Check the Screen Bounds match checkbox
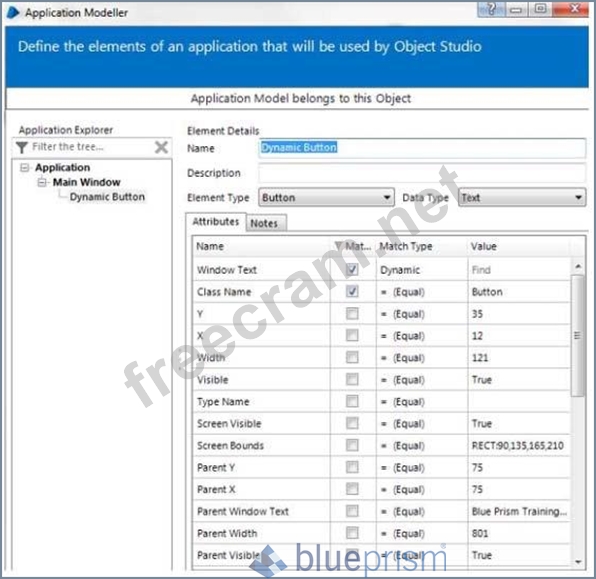Viewport: 596px width, 579px height. click(352, 445)
